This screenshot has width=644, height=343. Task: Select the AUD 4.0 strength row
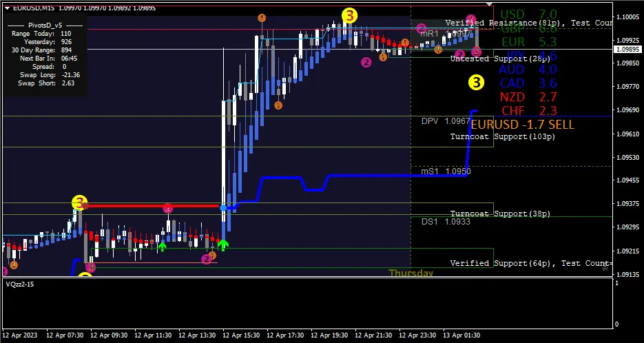pyautogui.click(x=528, y=70)
